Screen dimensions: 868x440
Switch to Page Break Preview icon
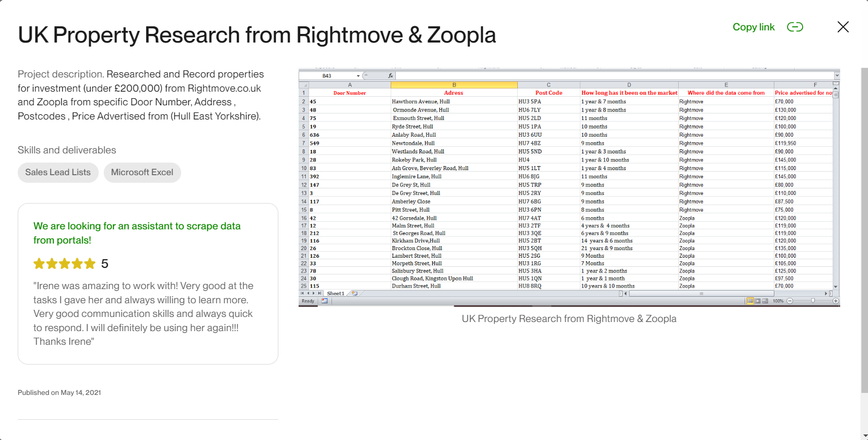765,301
